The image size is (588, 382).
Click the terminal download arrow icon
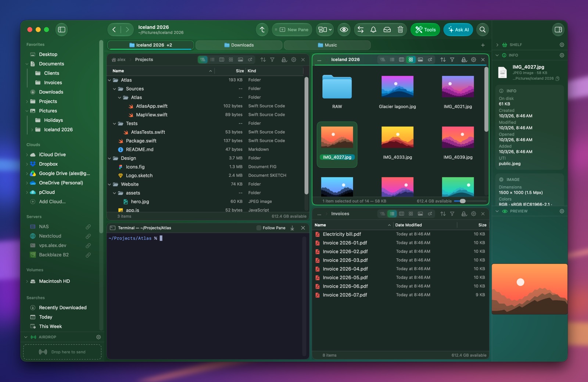click(x=293, y=228)
